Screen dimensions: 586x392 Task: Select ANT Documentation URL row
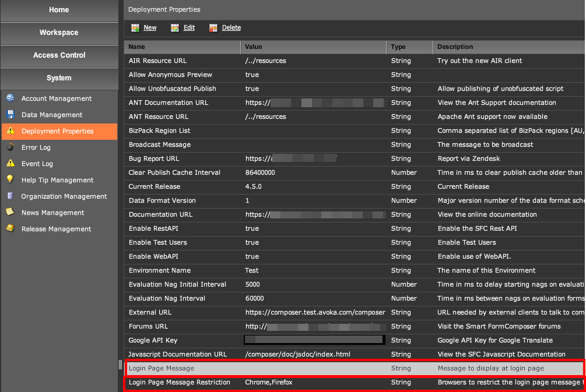pyautogui.click(x=355, y=103)
